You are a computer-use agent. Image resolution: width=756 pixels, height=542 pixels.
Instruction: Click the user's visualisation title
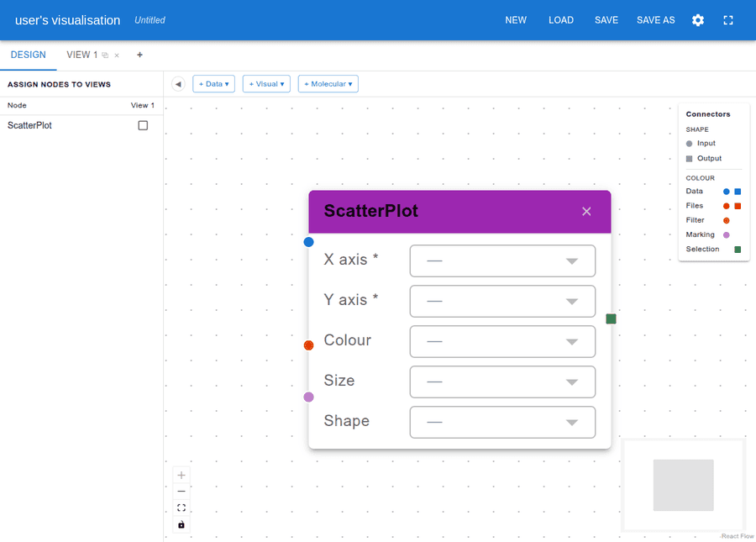click(x=67, y=20)
